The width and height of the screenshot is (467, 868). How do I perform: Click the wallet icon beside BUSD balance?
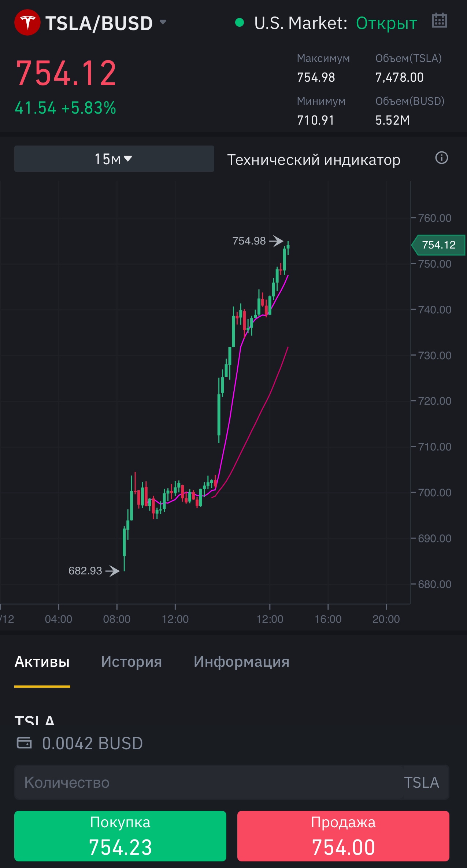[x=24, y=743]
